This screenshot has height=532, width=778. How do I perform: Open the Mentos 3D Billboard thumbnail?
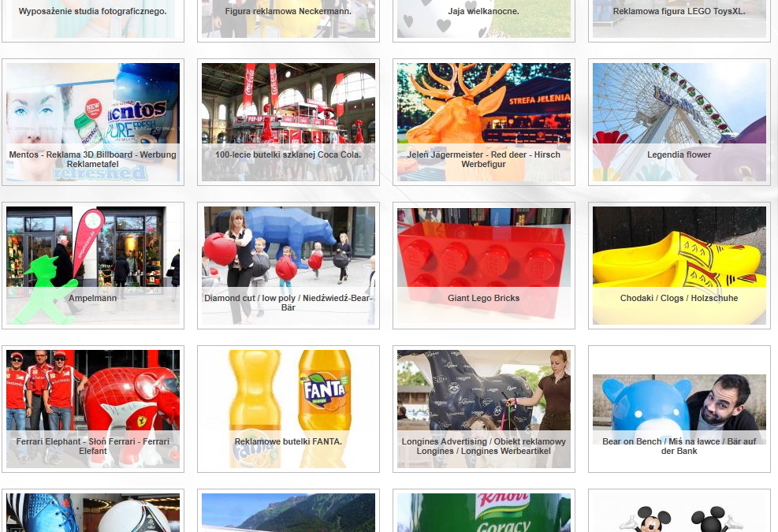(93, 122)
